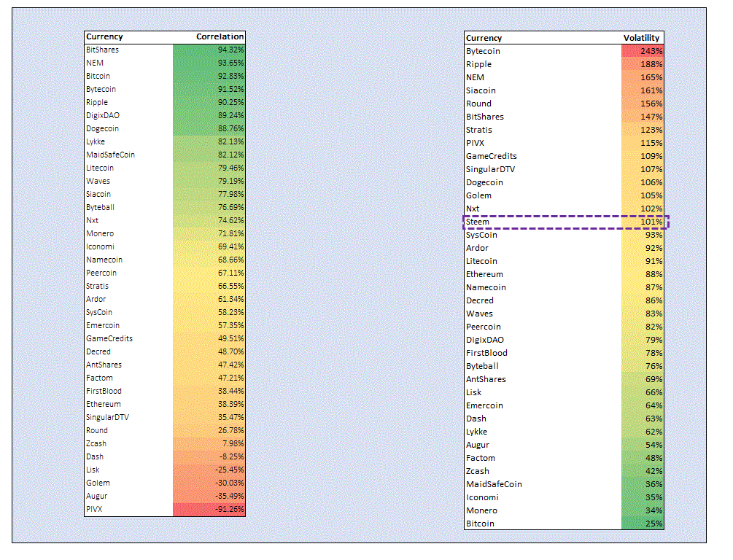This screenshot has height=560, width=733.
Task: Click the 74.62% correlation value
Action: point(230,220)
